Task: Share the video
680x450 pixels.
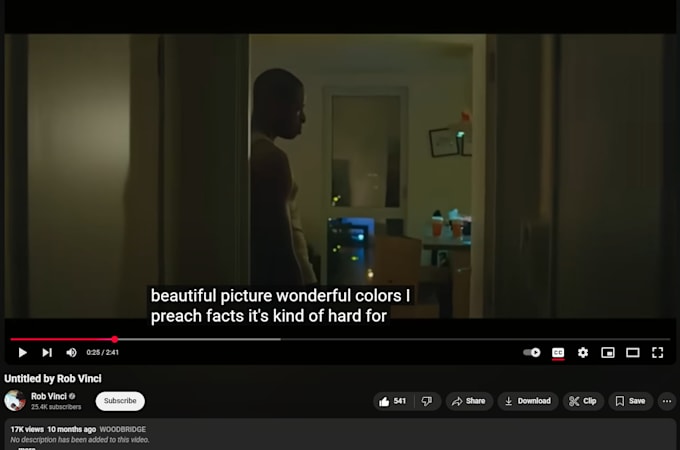Action: [469, 401]
